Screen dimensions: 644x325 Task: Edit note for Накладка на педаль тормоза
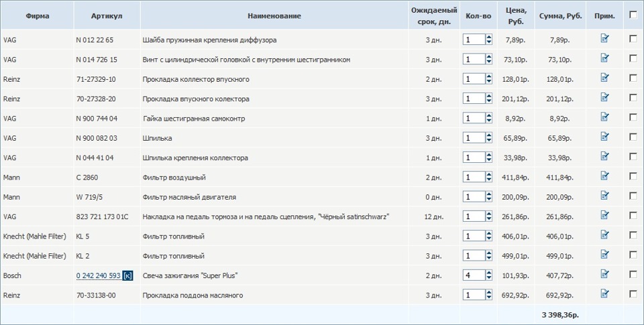605,216
